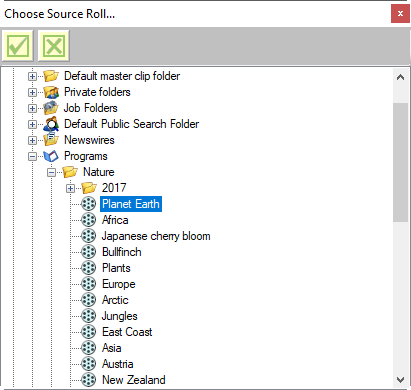Select the Europe roll

pos(119,284)
